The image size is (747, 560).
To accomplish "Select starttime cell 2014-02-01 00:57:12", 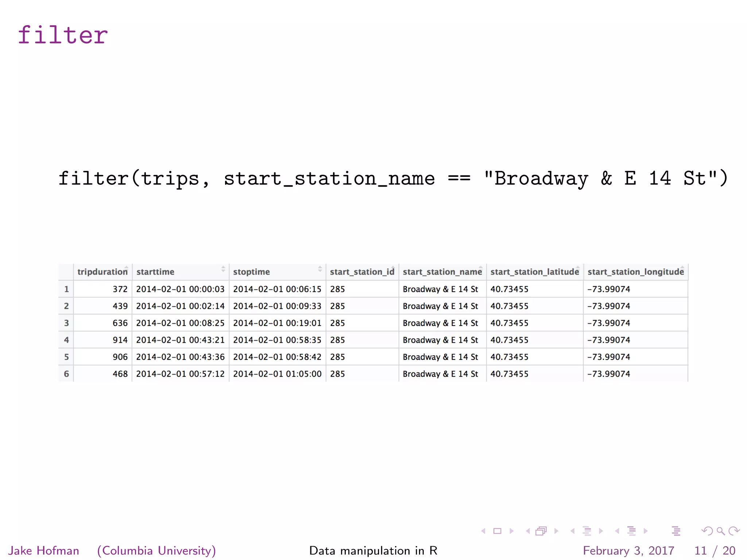I will click(x=180, y=374).
